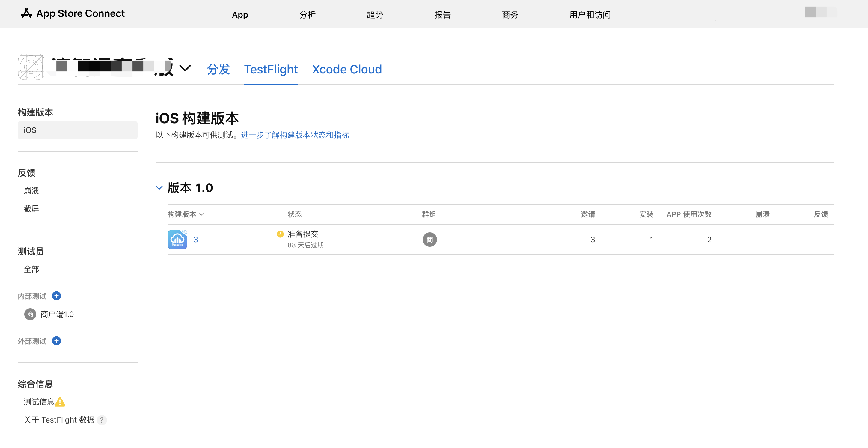The height and width of the screenshot is (448, 868).
Task: Open 用户和访问 in top navigation
Action: tap(590, 14)
